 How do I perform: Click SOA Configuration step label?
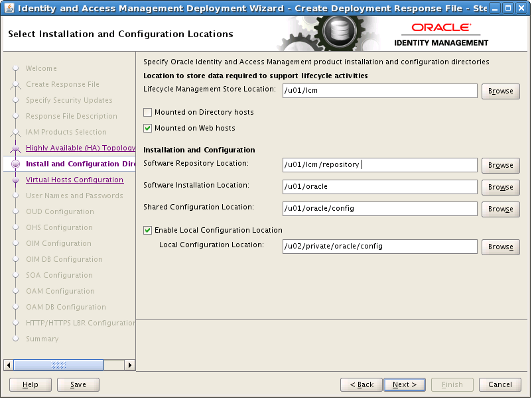coord(60,275)
